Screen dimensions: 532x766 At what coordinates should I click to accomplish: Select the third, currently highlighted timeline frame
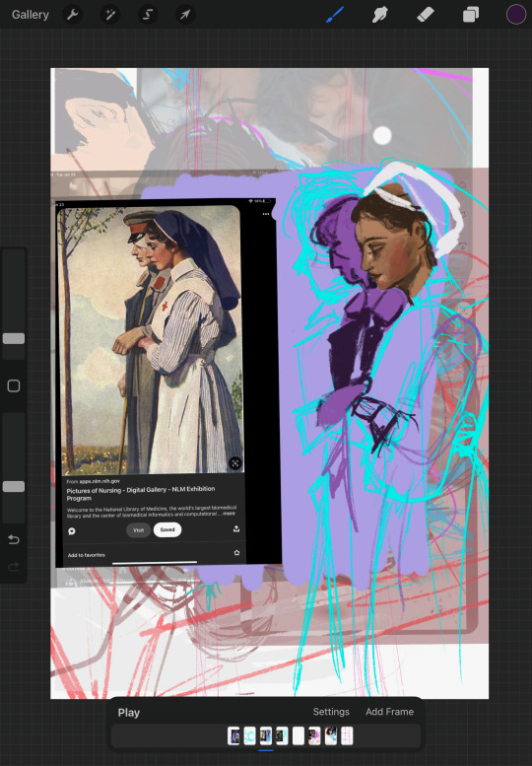[x=266, y=735]
